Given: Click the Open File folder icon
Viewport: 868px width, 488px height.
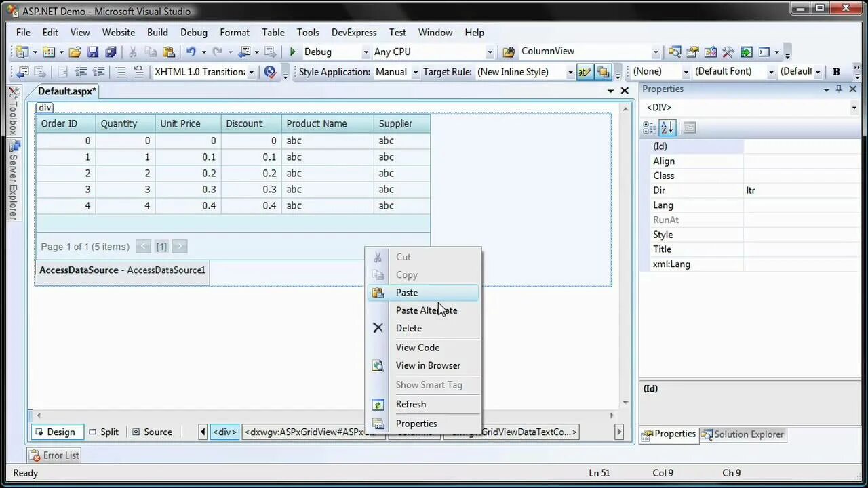Looking at the screenshot, I should coord(75,52).
